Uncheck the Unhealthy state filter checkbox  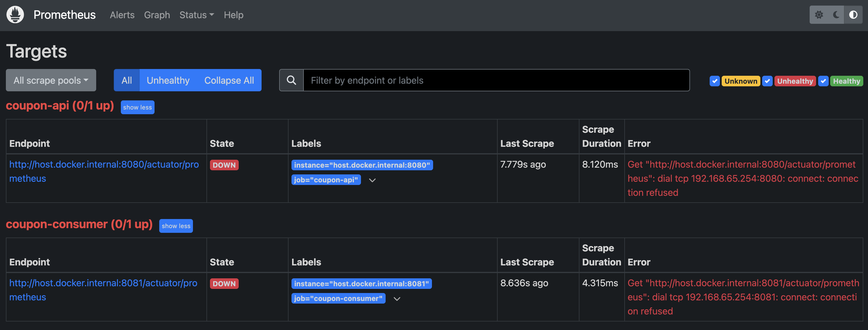pos(767,81)
